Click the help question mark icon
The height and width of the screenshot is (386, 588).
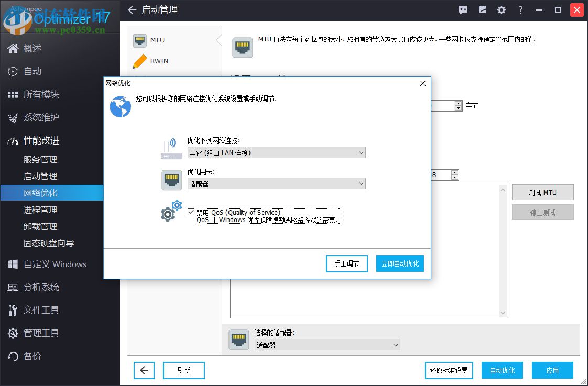[520, 9]
